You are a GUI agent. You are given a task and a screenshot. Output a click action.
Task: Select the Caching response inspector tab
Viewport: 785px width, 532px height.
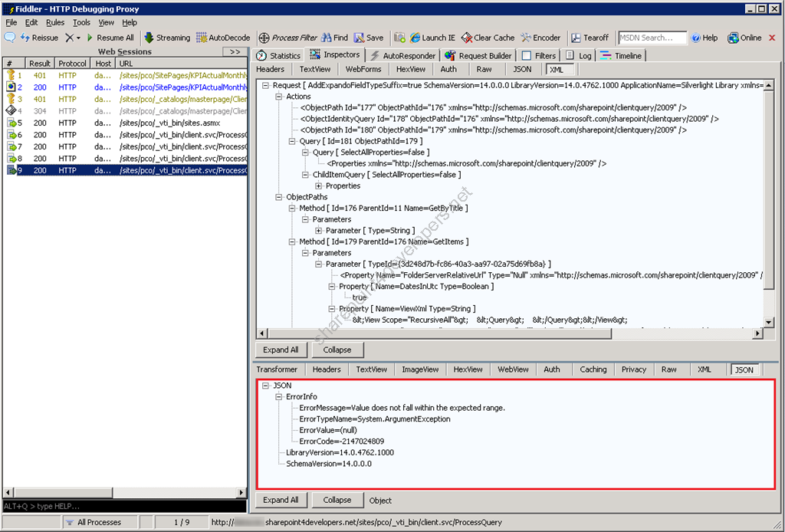point(593,369)
